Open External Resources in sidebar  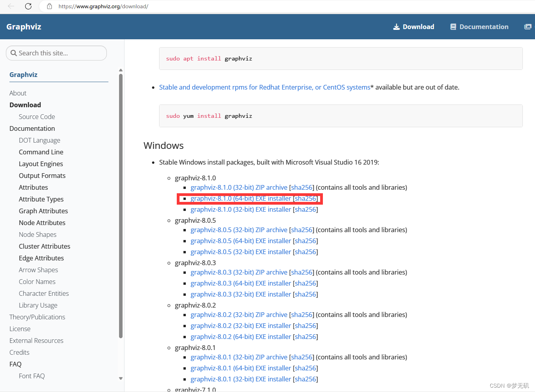point(37,341)
